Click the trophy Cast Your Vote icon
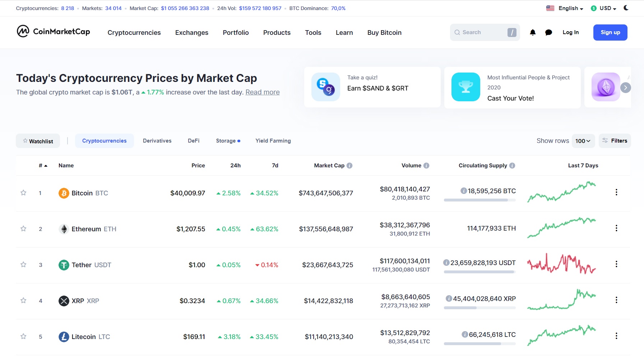The height and width of the screenshot is (357, 644). point(466,87)
